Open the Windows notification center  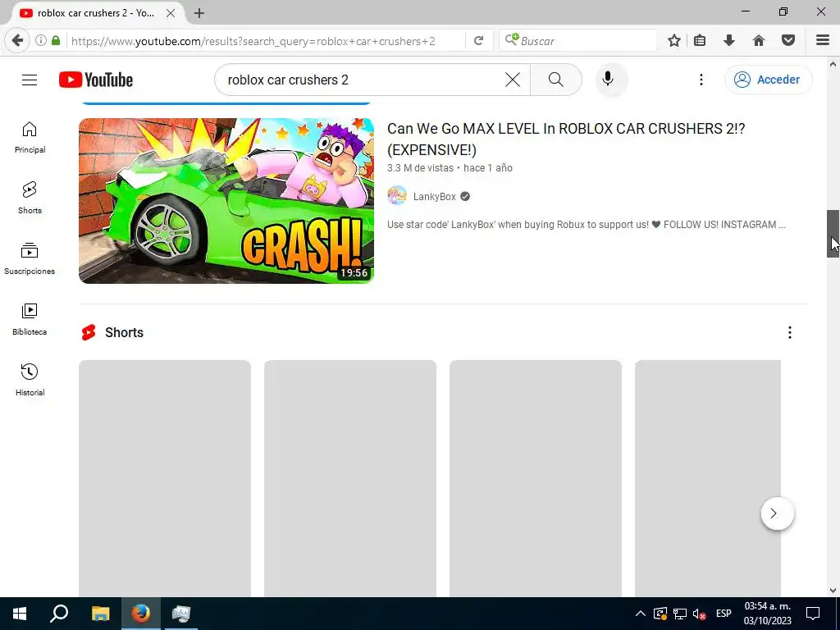(813, 614)
